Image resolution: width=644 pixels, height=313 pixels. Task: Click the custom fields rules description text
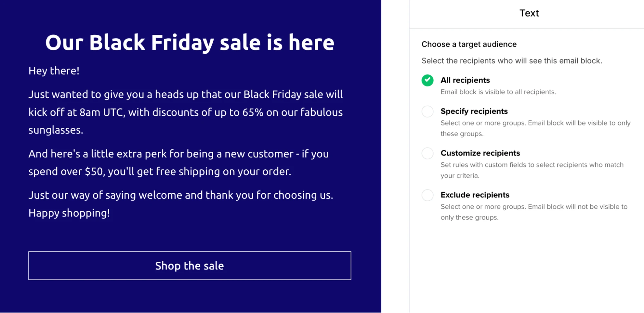pos(532,170)
